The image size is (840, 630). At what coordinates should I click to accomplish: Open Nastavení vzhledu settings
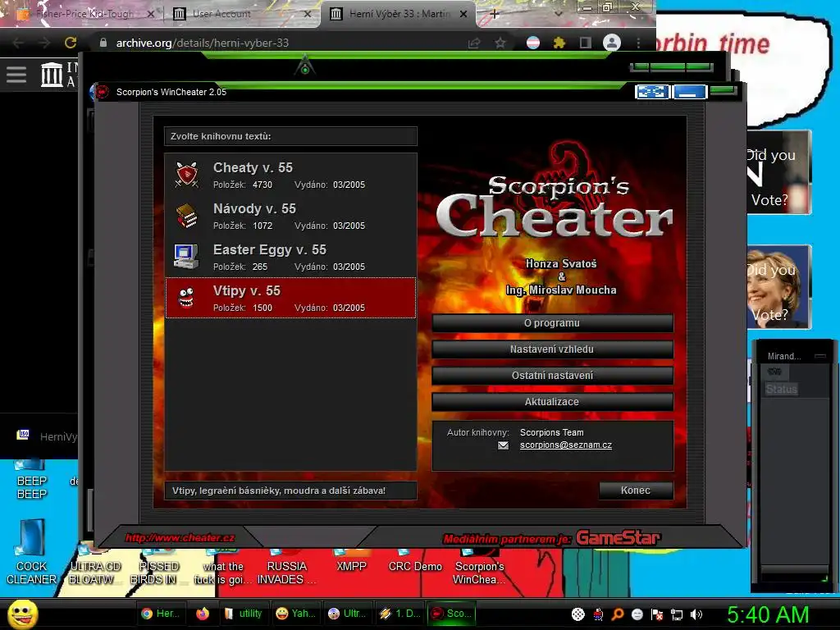tap(552, 349)
